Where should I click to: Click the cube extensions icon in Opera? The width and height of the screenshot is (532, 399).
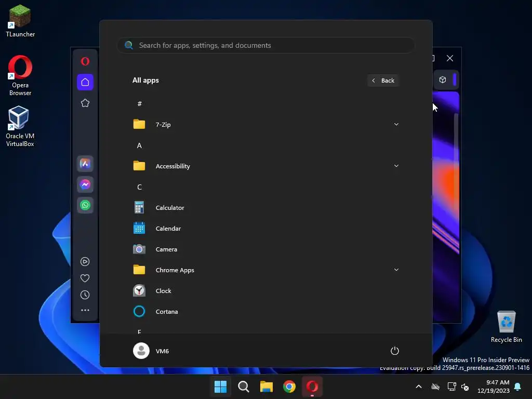click(x=443, y=79)
